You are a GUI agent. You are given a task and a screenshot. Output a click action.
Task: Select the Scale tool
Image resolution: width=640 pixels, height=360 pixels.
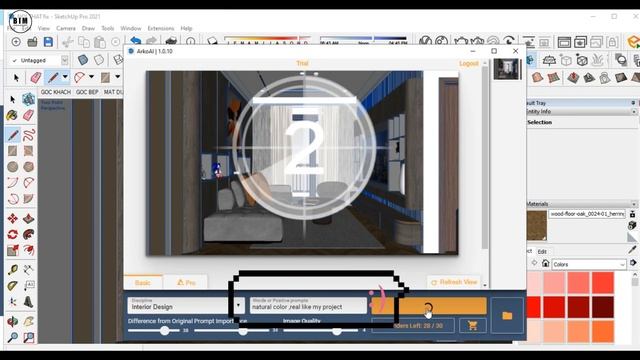[13, 250]
